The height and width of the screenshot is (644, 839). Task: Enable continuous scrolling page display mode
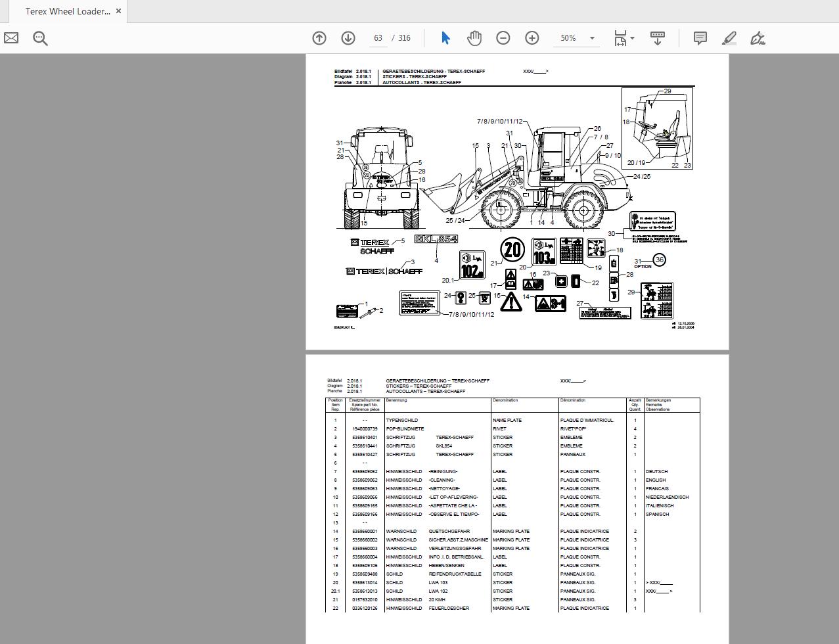coord(657,38)
